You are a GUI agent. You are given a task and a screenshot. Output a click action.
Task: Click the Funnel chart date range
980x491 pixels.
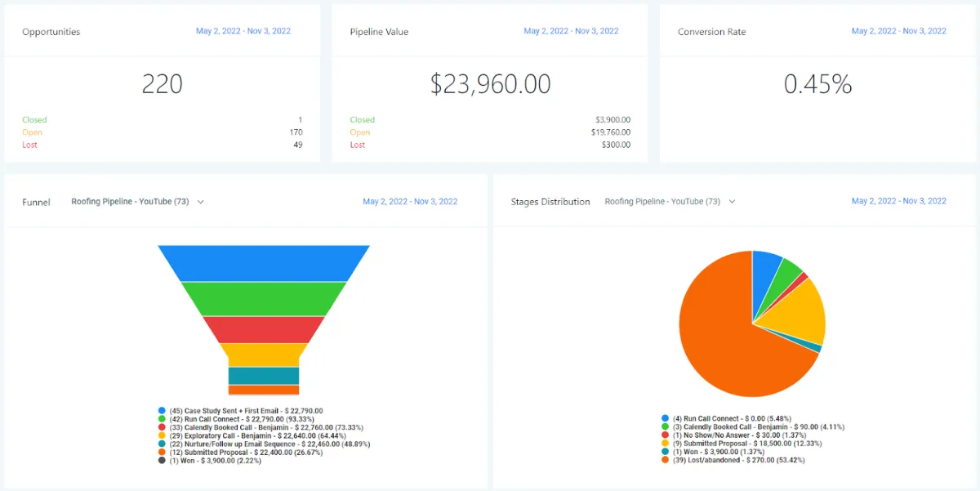click(410, 202)
